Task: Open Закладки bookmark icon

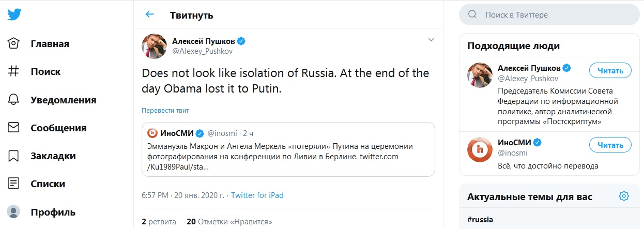Action: click(x=14, y=156)
